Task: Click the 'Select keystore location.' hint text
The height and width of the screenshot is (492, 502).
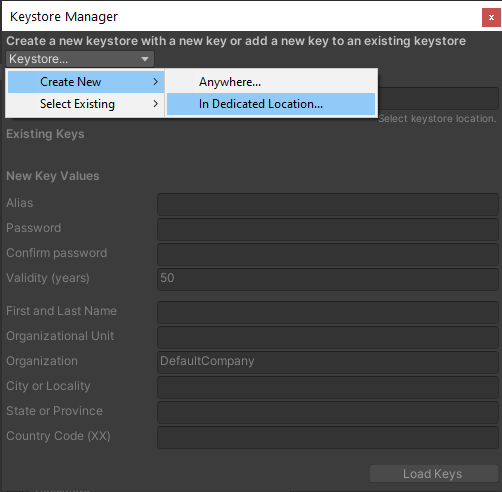Action: click(437, 119)
